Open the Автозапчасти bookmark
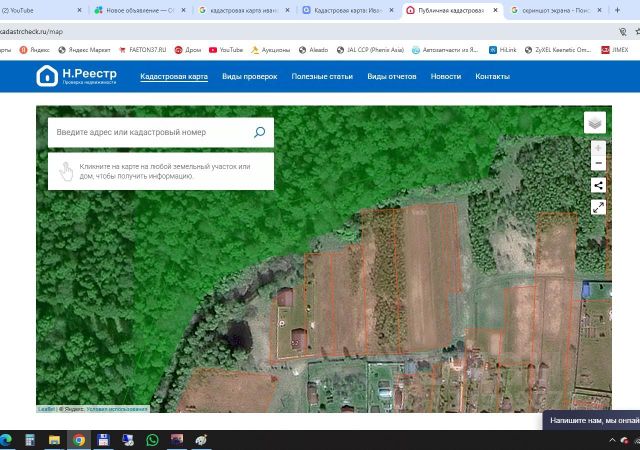The height and width of the screenshot is (450, 640). tap(445, 50)
